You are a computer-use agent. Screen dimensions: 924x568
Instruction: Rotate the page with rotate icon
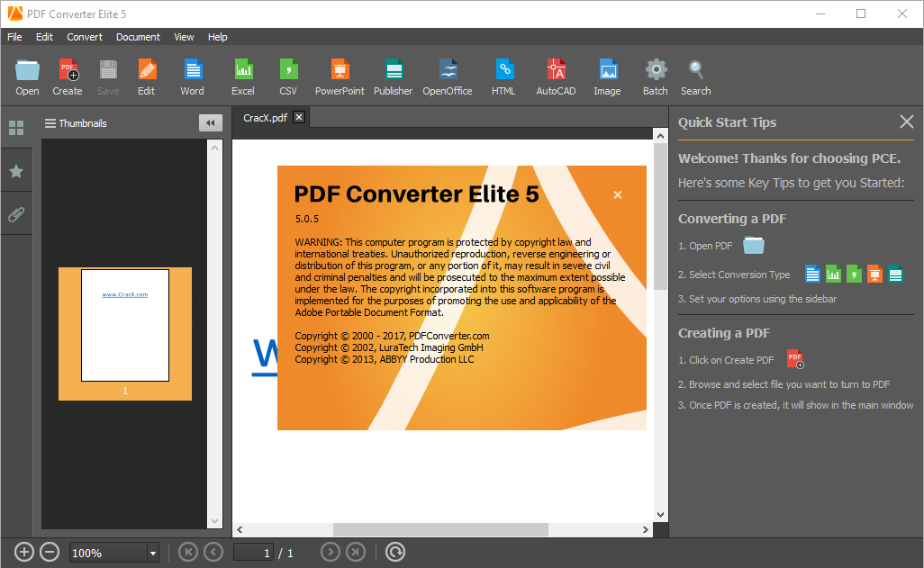[395, 552]
